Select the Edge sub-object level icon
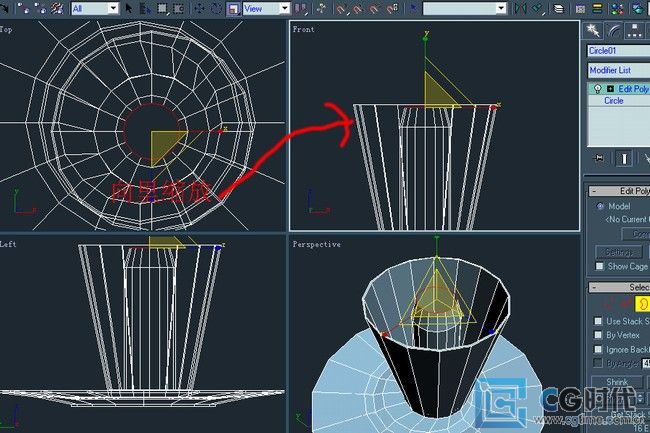 626,304
